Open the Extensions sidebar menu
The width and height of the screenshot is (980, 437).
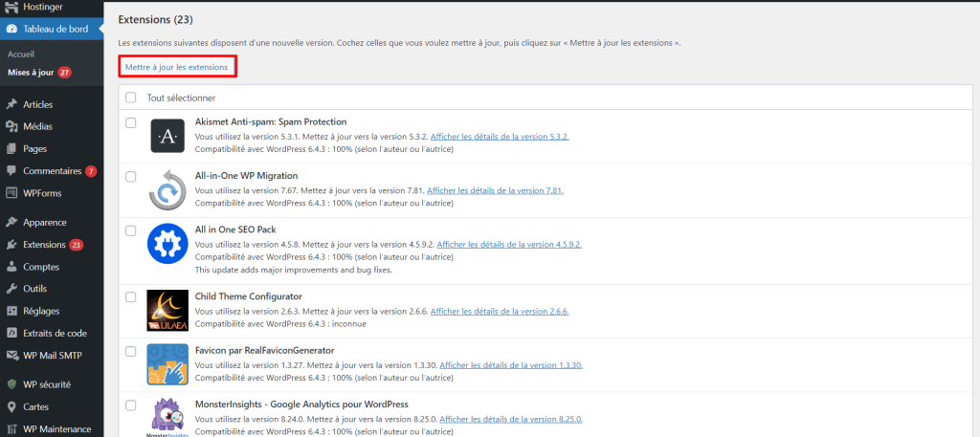[43, 245]
